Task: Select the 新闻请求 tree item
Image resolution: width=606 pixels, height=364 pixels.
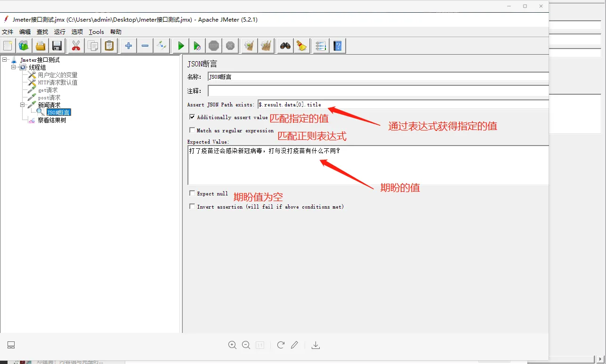Action: (49, 105)
